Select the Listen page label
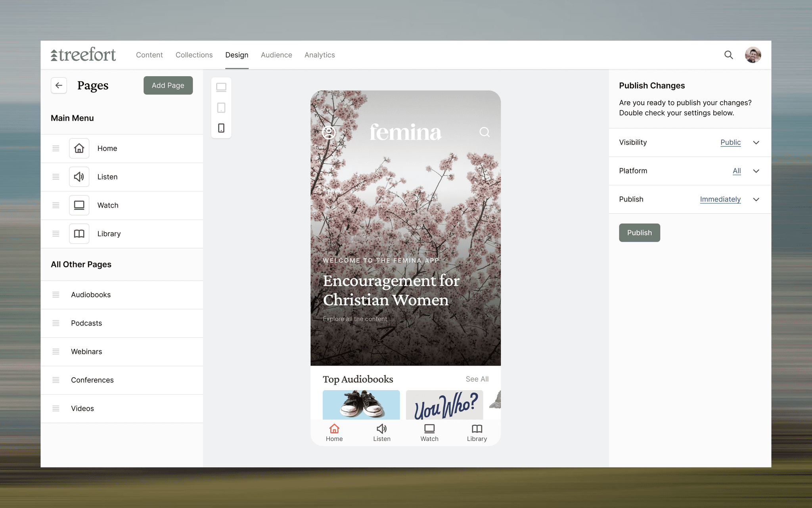 tap(107, 177)
